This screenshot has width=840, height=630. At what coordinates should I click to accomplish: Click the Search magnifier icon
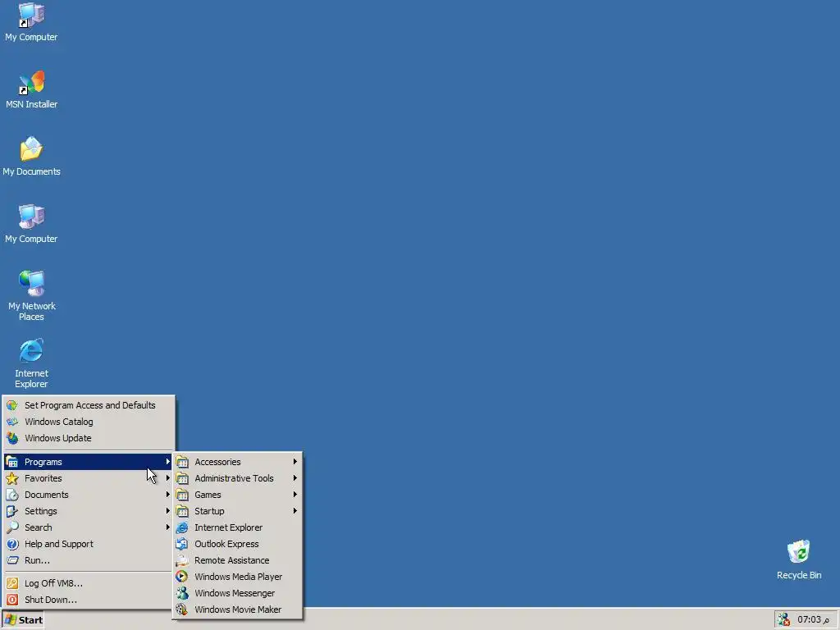coord(12,527)
